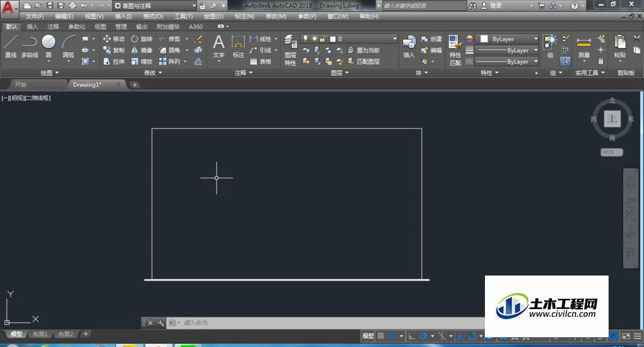Viewport: 644px width, 347px height.
Task: Toggle ortho mode in the status bar
Action: tap(412, 336)
